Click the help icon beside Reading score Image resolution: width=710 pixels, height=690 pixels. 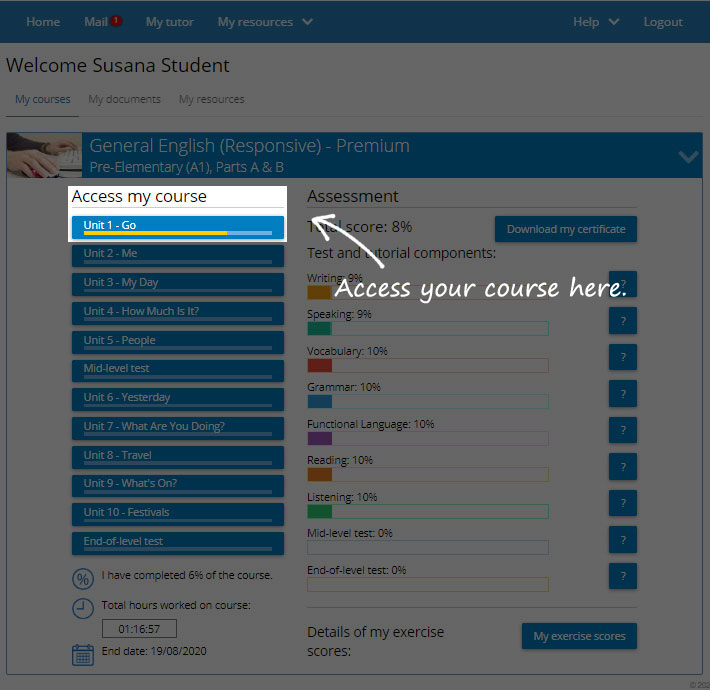pyautogui.click(x=622, y=466)
